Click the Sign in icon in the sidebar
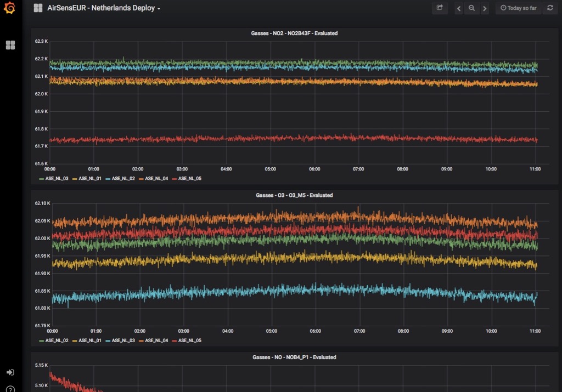The image size is (562, 392). click(10, 372)
